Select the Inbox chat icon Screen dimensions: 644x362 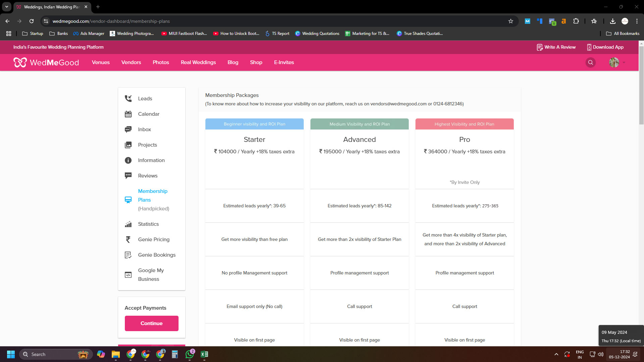128,130
